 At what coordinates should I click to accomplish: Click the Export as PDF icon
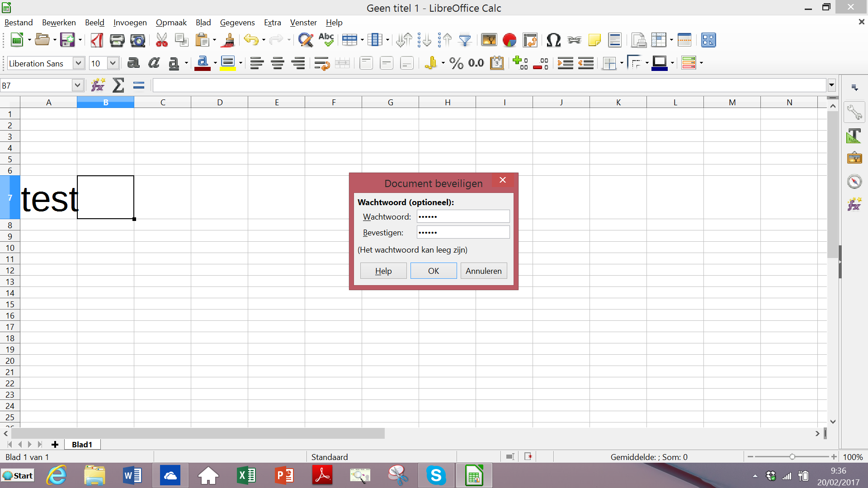[97, 40]
